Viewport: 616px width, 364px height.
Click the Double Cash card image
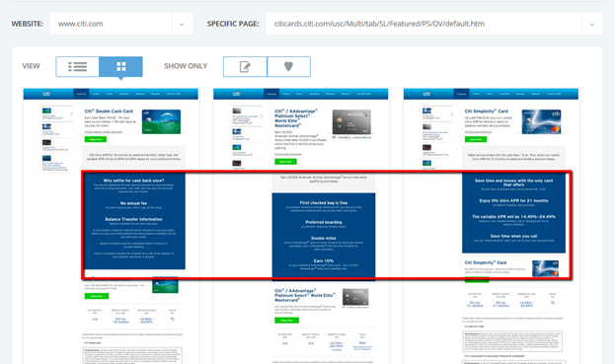161,121
